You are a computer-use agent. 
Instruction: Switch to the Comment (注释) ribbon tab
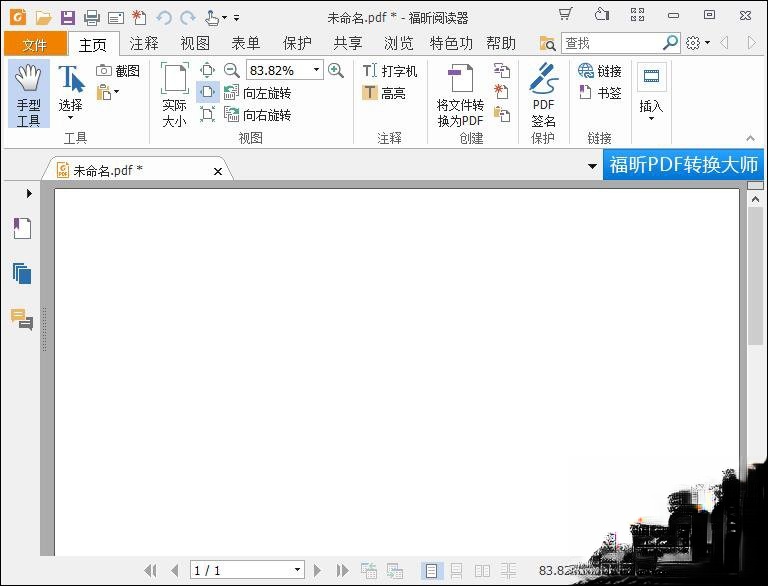(144, 43)
